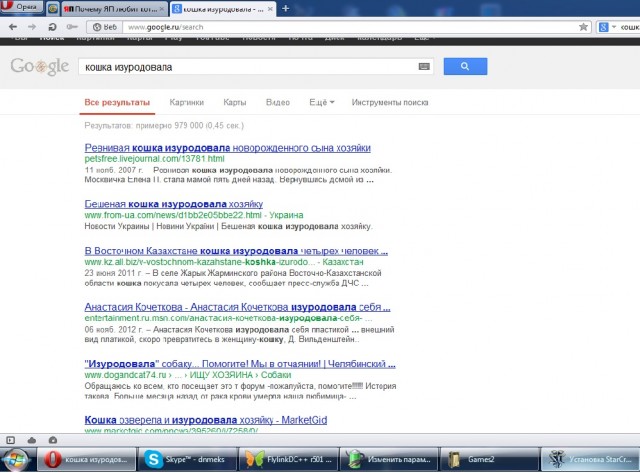This screenshot has height=473, width=640.
Task: Select the 'Видео' search tab
Action: pyautogui.click(x=278, y=102)
